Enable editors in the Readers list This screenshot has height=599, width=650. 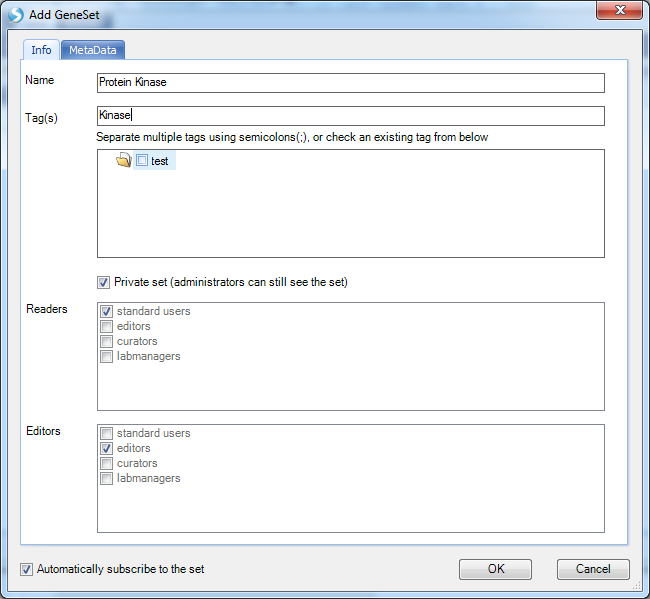(107, 326)
